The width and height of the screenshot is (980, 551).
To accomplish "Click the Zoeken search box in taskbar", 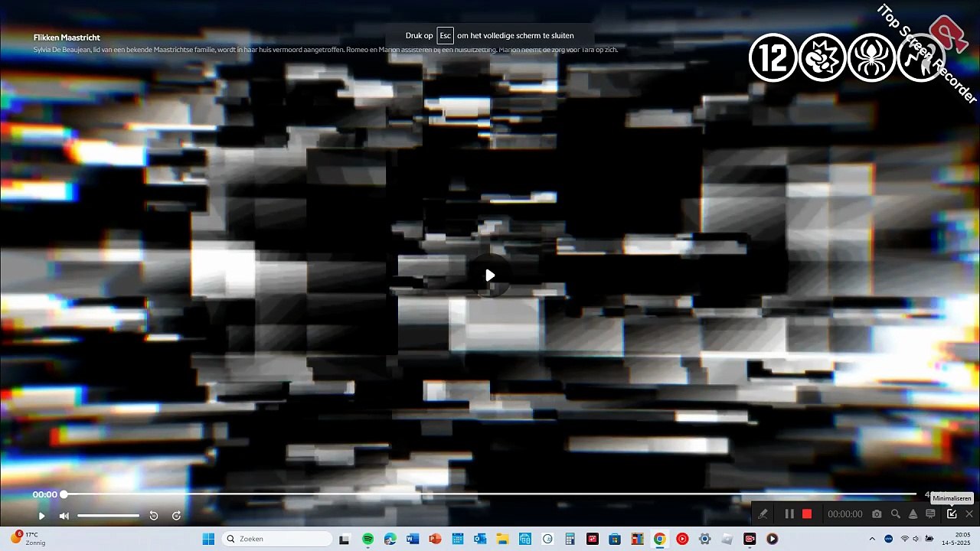I will pos(277,539).
